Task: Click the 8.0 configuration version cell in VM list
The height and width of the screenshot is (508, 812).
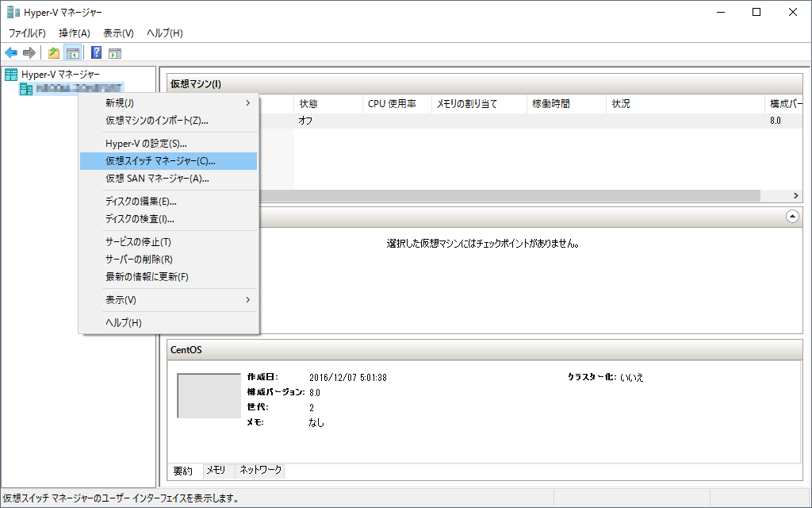Action: click(776, 121)
